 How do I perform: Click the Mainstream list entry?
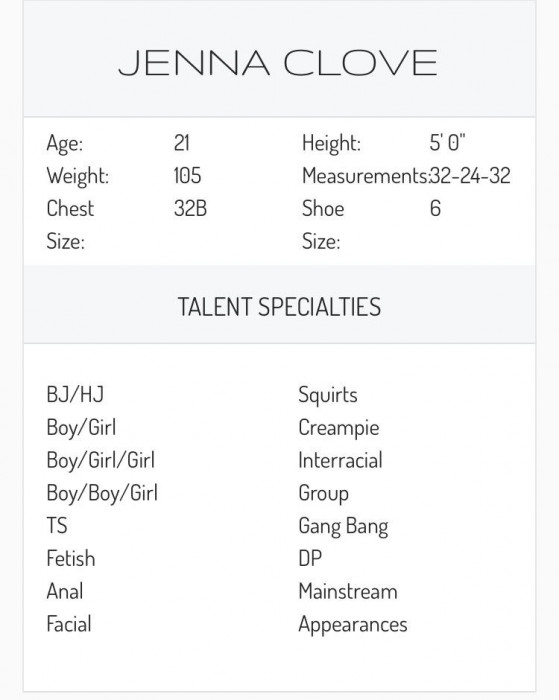[x=348, y=592]
